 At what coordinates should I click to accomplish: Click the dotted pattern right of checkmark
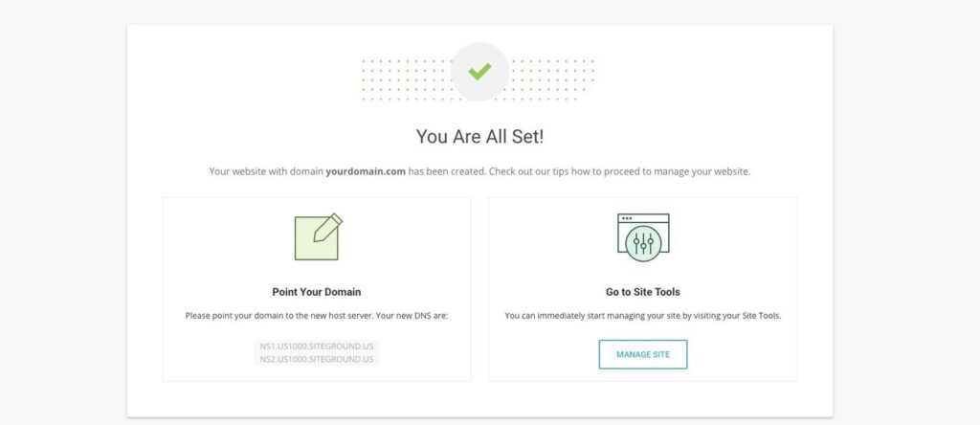552,79
